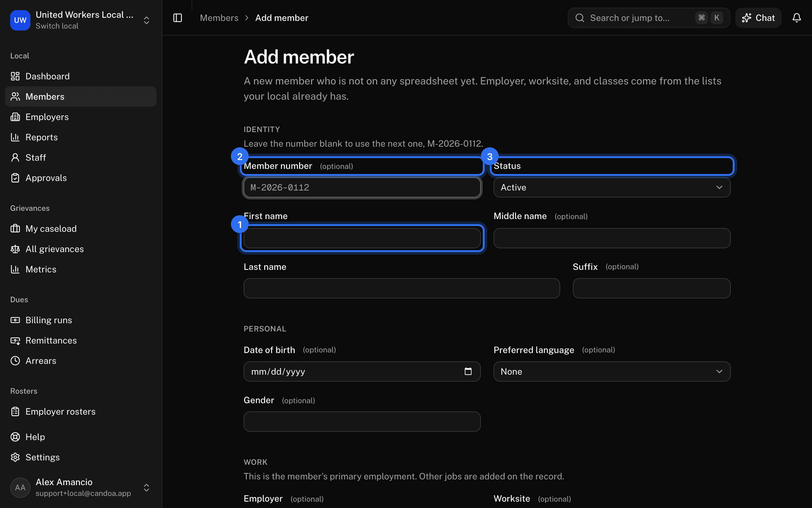Open the date of birth calendar picker
This screenshot has height=508, width=812.
(468, 371)
